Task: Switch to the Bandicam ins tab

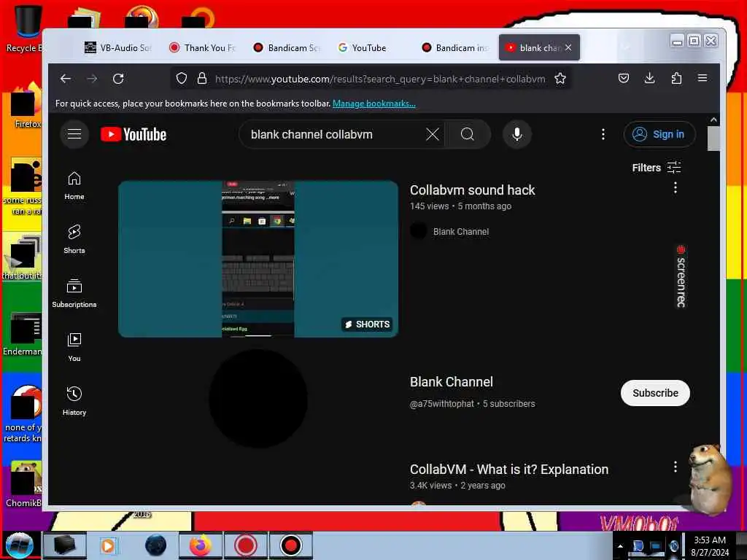Action: [454, 47]
